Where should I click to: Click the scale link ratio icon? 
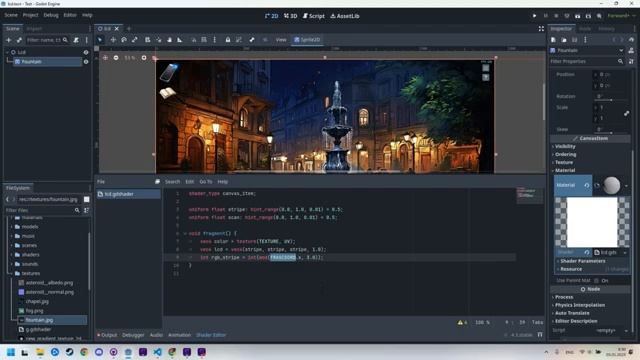627,113
